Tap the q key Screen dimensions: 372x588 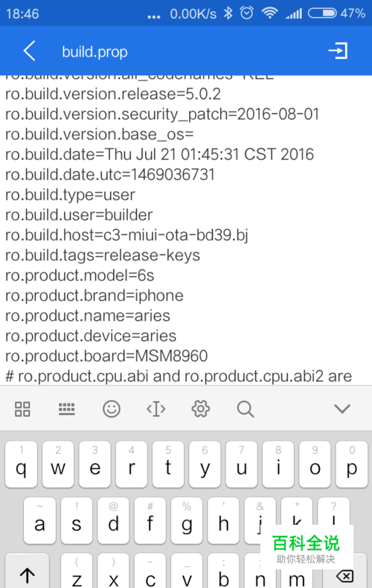(21, 464)
